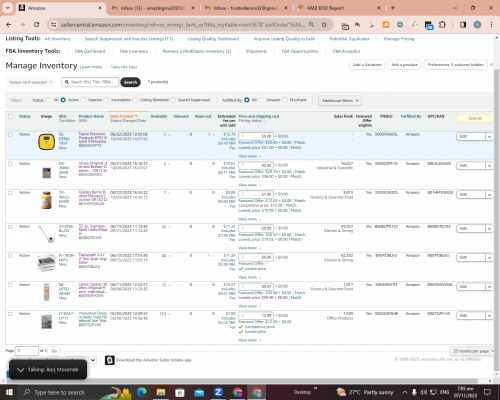Viewport: 500px width, 400px height.
Task: Click the Add a Variation button
Action: (x=367, y=65)
